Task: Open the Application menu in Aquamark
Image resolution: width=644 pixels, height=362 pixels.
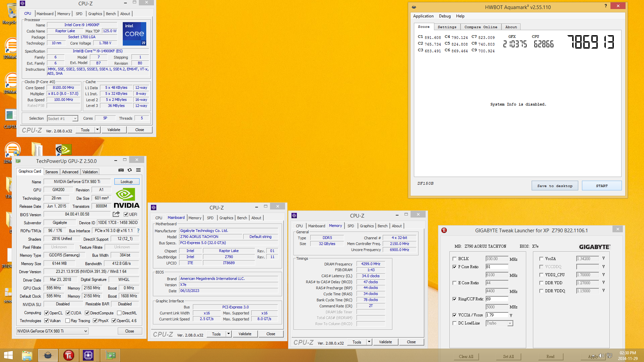Action: [423, 16]
